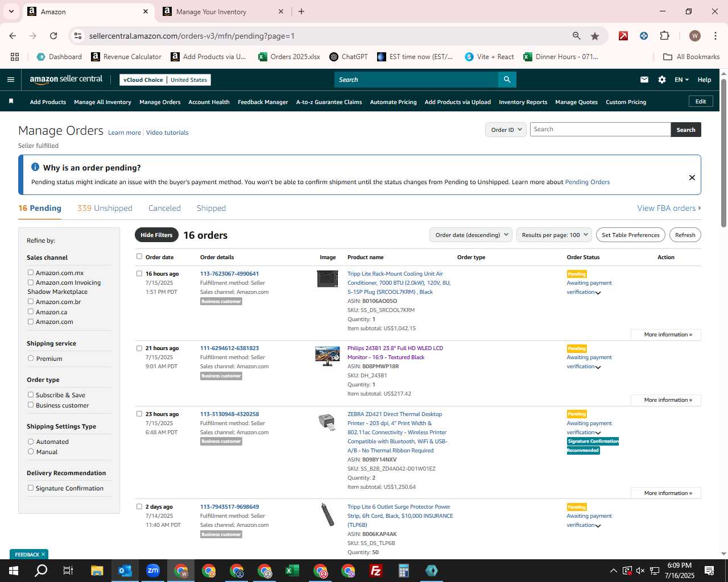Open the Windows Start menu
The image size is (728, 582).
pos(13,571)
